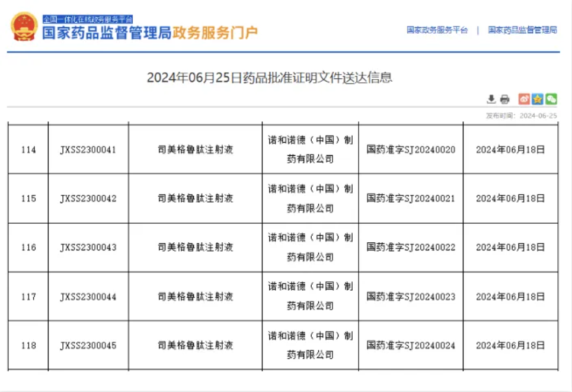Click the date 2024年06月18日 in row 115

(510, 198)
